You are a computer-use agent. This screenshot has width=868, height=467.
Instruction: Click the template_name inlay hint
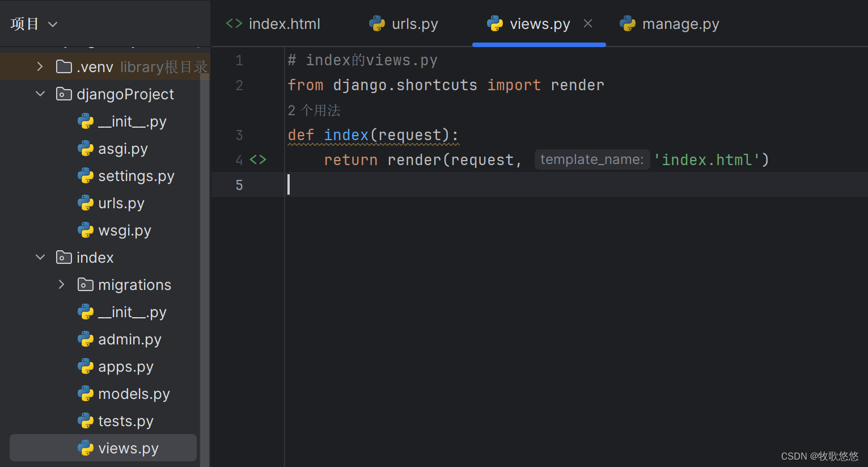tap(592, 159)
